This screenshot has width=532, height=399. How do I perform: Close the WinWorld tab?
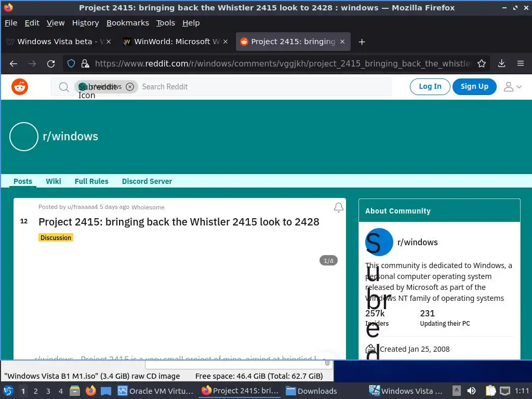pyautogui.click(x=225, y=42)
